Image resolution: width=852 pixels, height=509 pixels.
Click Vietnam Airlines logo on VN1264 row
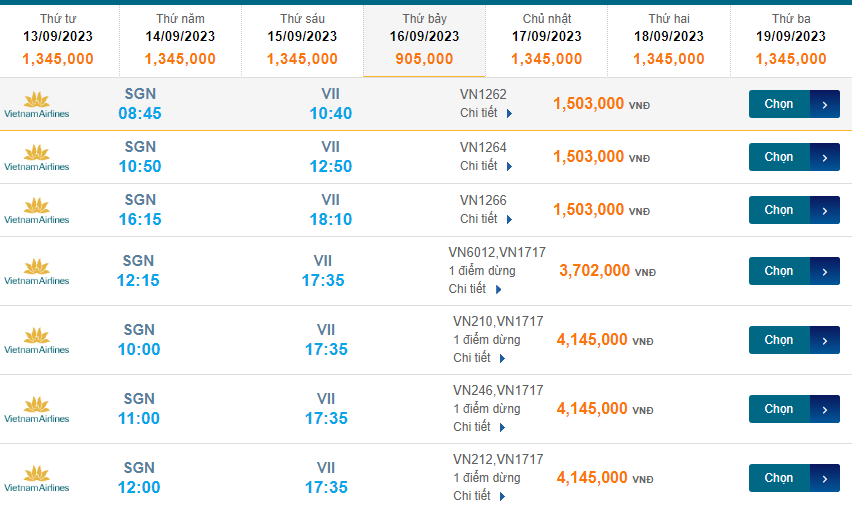pos(37,157)
